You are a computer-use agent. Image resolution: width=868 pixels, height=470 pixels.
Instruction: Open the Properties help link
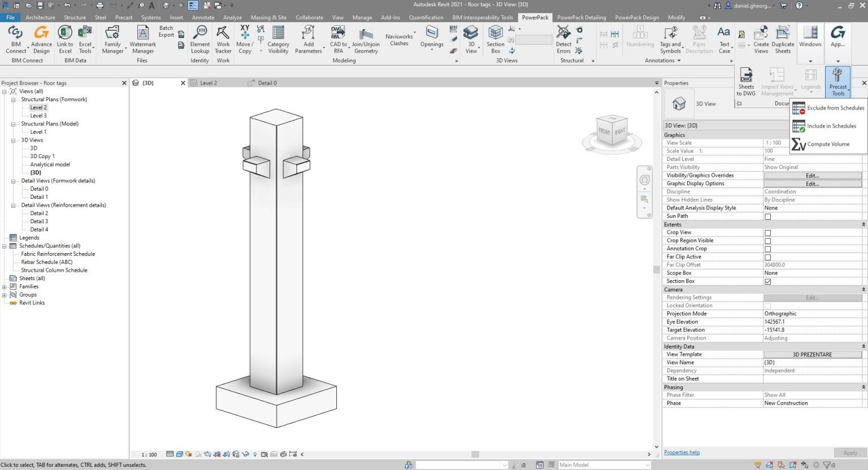point(682,452)
